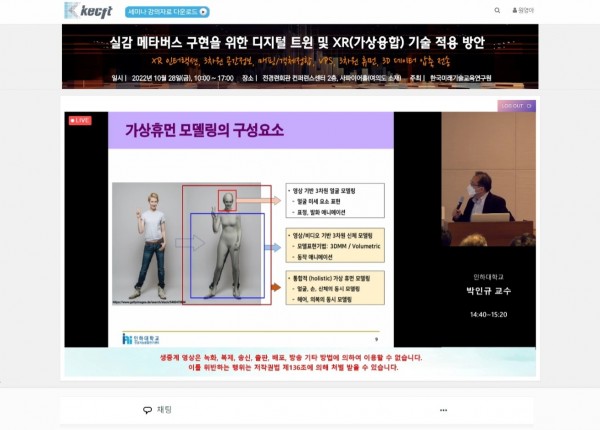Screen dimensions: 600x430
Task: Click the red LIVE indicator badge
Action: (80, 121)
